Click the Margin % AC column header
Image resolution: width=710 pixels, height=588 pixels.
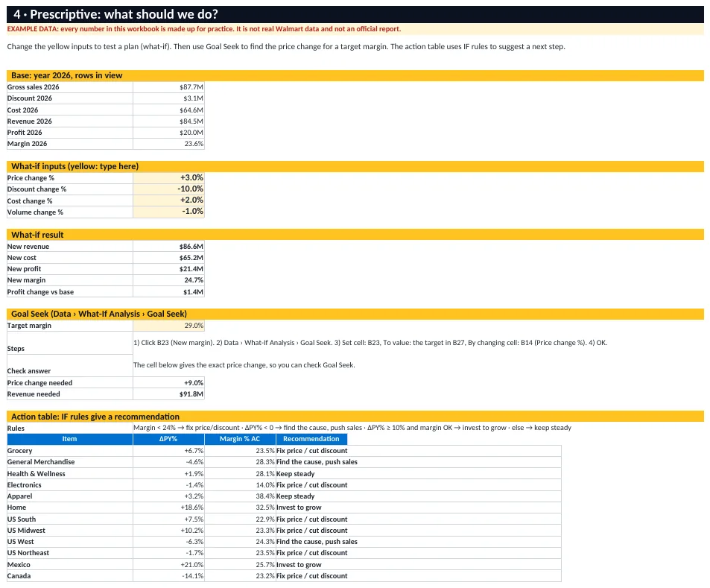(240, 439)
